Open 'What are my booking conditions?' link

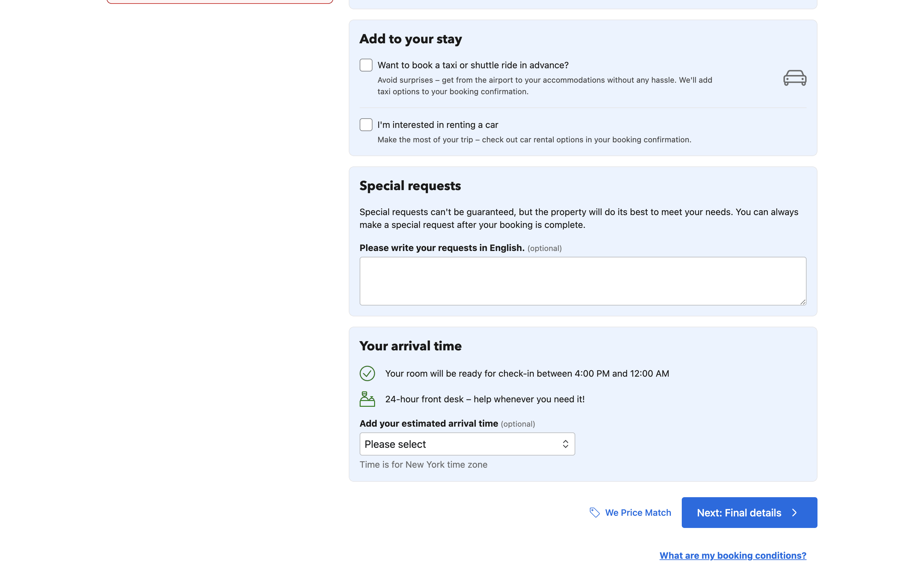[x=732, y=555]
